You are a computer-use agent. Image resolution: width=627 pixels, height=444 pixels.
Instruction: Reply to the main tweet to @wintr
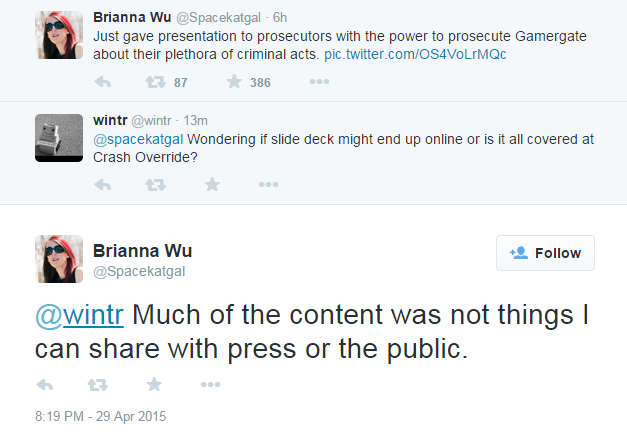(44, 384)
